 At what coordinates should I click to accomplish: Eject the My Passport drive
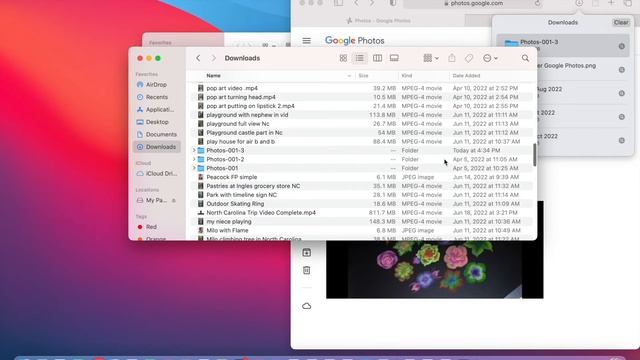point(173,200)
